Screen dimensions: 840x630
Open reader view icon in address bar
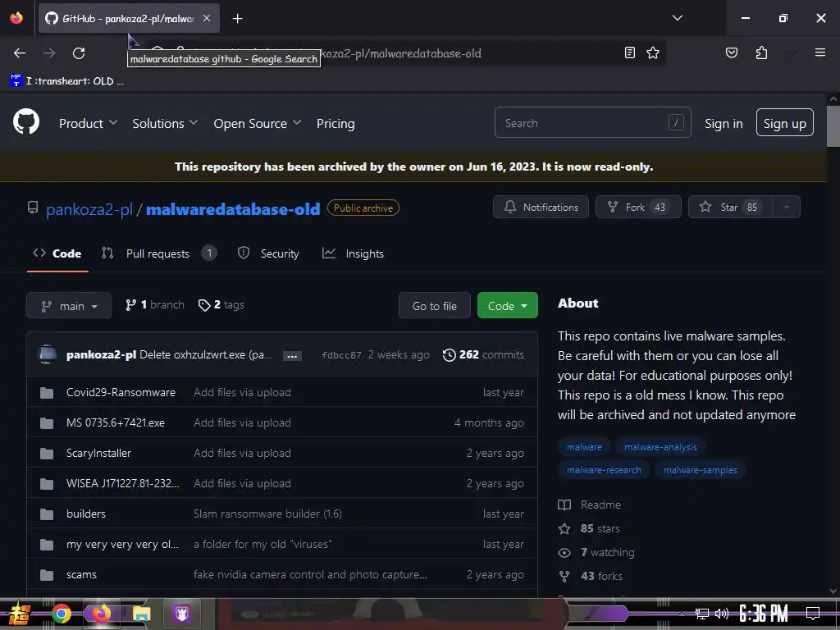pos(630,52)
